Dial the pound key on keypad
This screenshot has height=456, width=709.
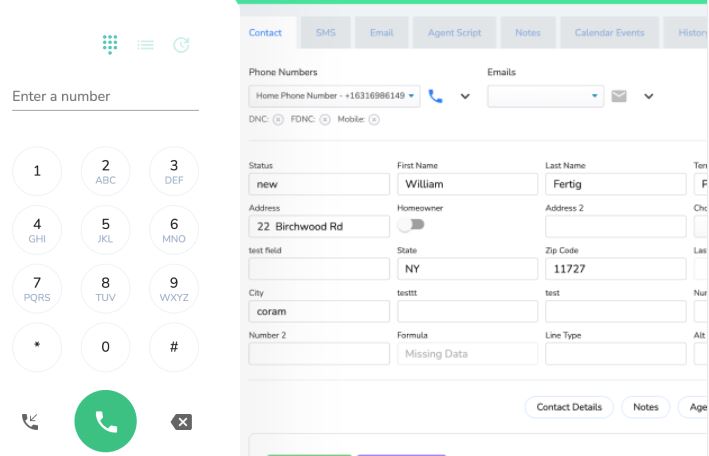click(x=174, y=347)
